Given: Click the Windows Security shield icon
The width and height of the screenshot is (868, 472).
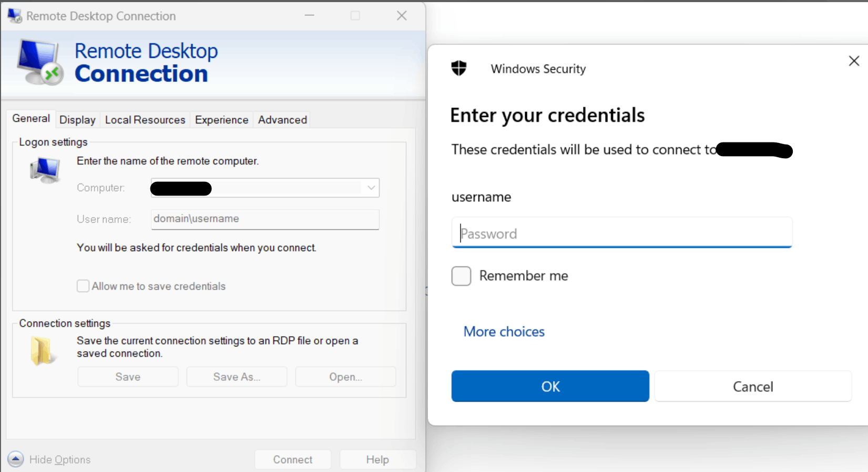Looking at the screenshot, I should tap(459, 68).
